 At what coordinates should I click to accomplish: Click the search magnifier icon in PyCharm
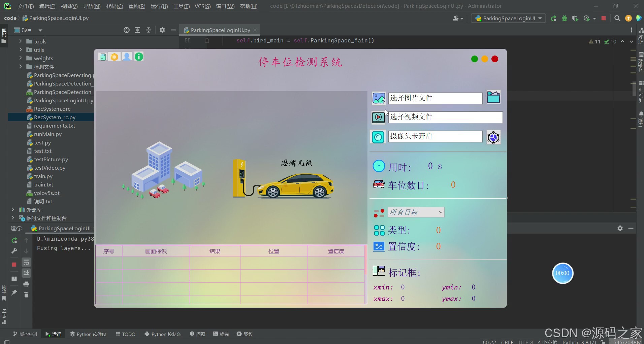click(617, 18)
